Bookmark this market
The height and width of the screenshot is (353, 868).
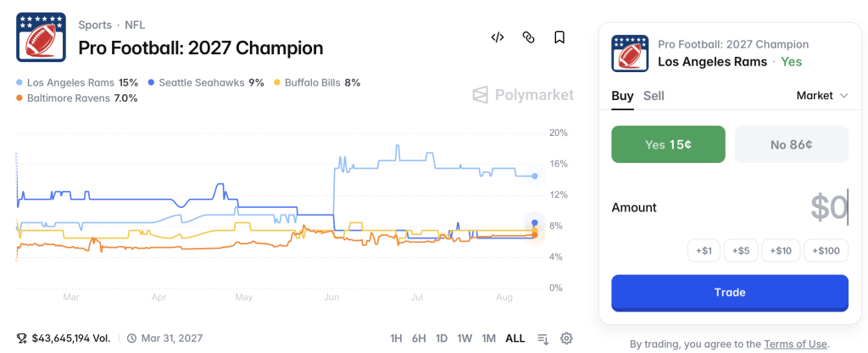pos(559,37)
